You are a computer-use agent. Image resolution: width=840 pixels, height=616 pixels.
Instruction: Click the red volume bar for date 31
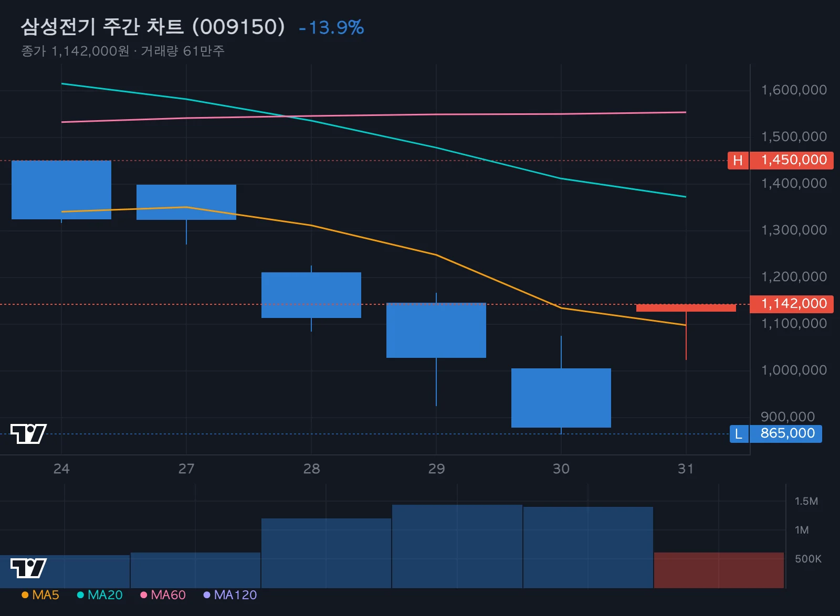719,570
